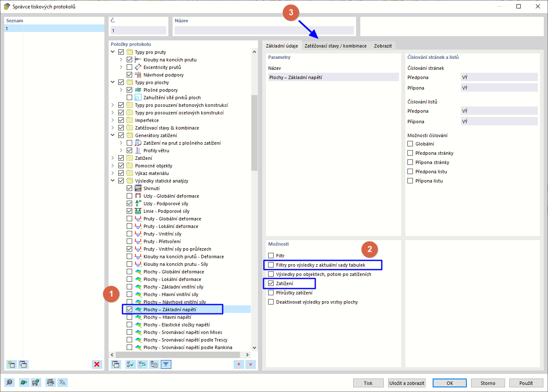Collapse the Generátory zatížení node
The height and width of the screenshot is (392, 548).
tap(113, 135)
